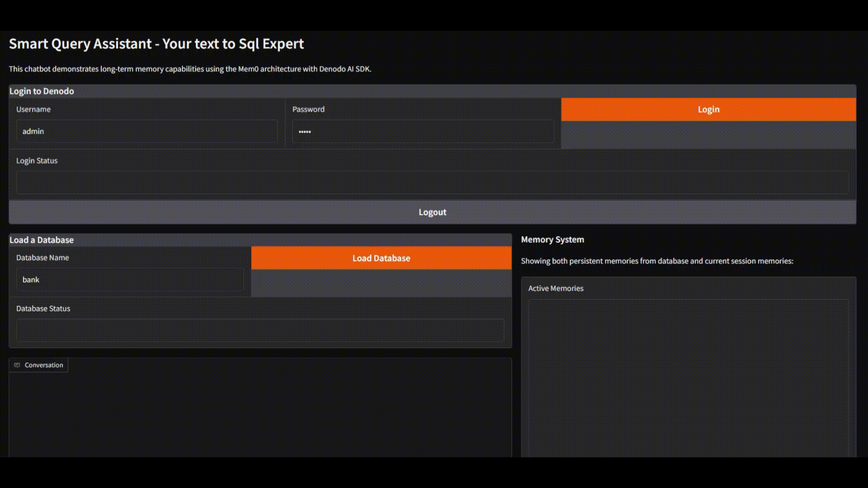868x488 pixels.
Task: Click the Memory System heading
Action: (x=552, y=239)
